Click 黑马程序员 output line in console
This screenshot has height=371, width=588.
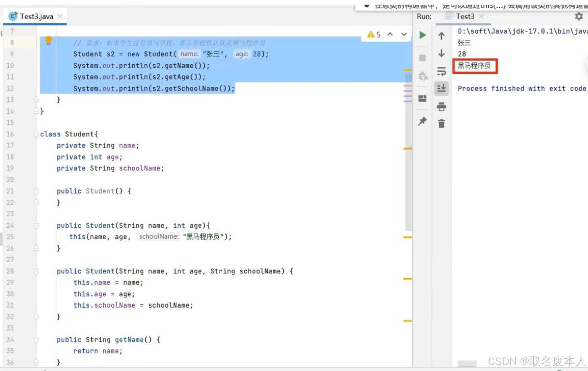pyautogui.click(x=474, y=66)
